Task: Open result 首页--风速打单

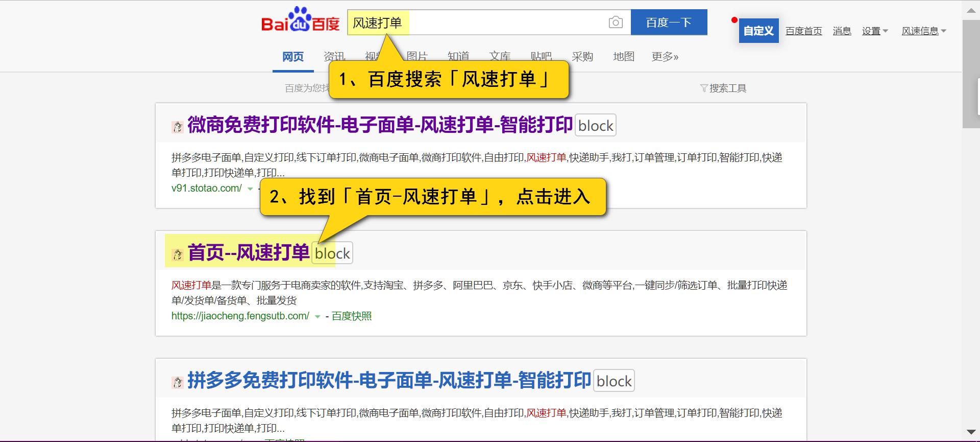Action: (249, 253)
